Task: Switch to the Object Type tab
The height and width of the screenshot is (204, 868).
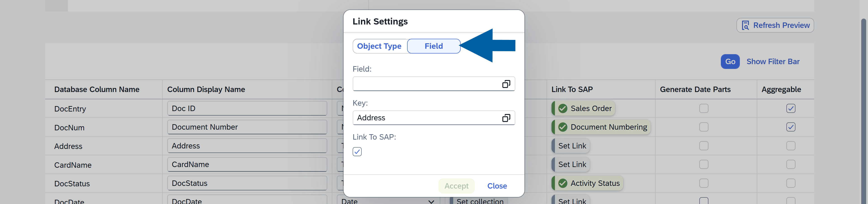Action: click(379, 46)
